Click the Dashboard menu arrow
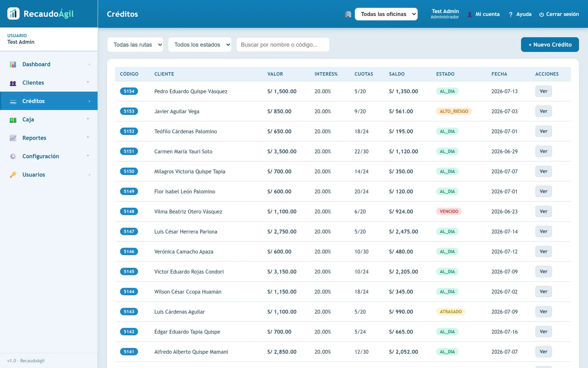This screenshot has width=588, height=368. tap(89, 64)
